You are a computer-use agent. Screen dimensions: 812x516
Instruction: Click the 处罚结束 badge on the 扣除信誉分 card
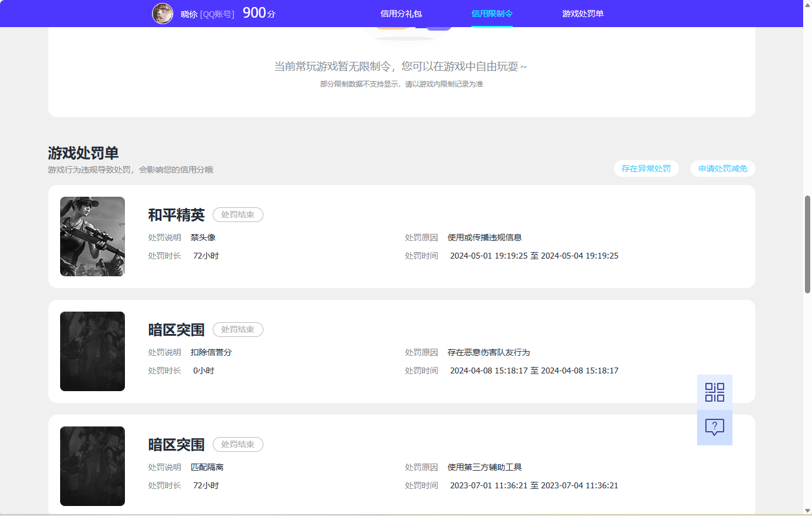pyautogui.click(x=238, y=330)
